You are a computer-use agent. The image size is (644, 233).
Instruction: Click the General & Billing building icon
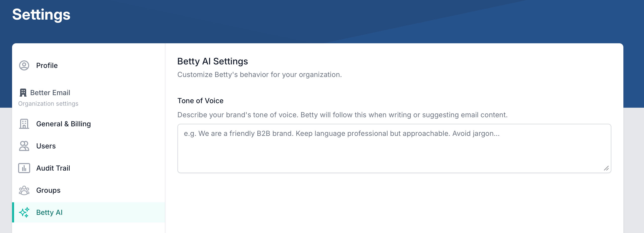[x=24, y=124]
